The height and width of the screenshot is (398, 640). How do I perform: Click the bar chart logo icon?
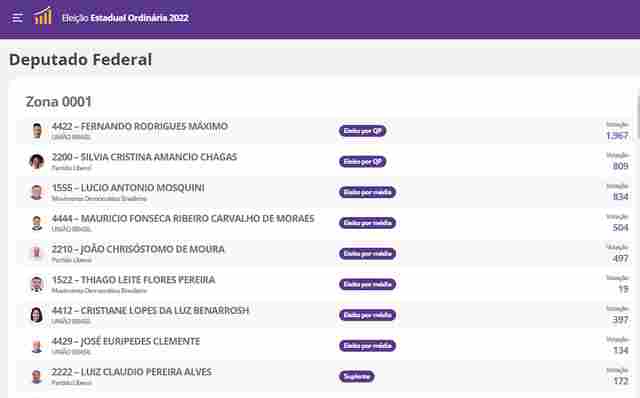43,16
